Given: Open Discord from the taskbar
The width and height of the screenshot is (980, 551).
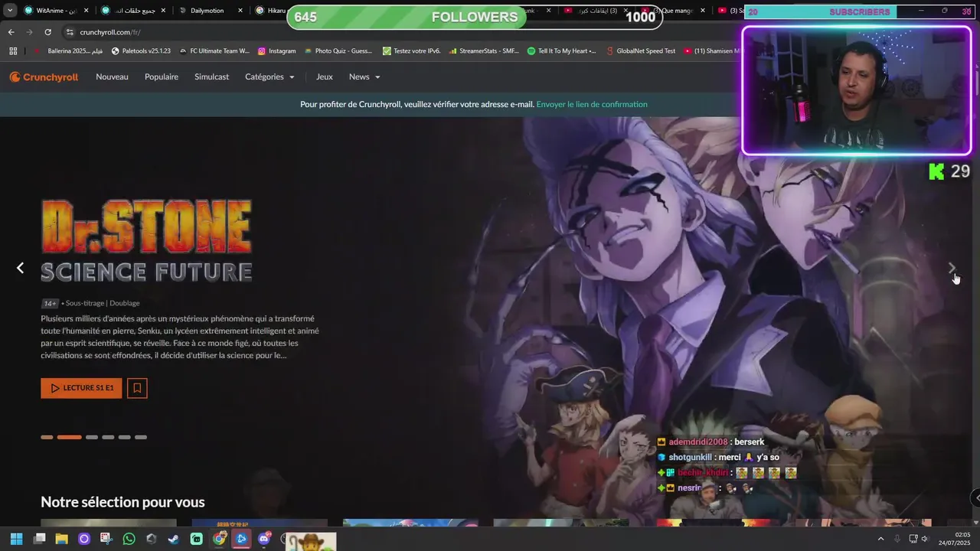Looking at the screenshot, I should [264, 539].
